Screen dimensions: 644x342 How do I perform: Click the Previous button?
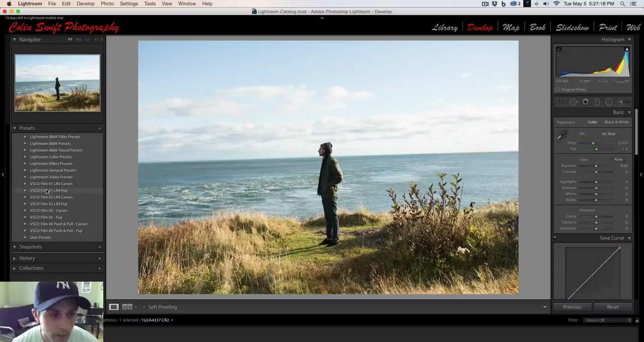click(x=572, y=307)
